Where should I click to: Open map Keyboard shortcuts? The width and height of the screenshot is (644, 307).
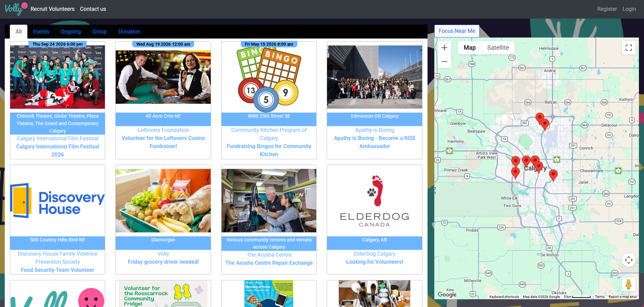pyautogui.click(x=504, y=297)
